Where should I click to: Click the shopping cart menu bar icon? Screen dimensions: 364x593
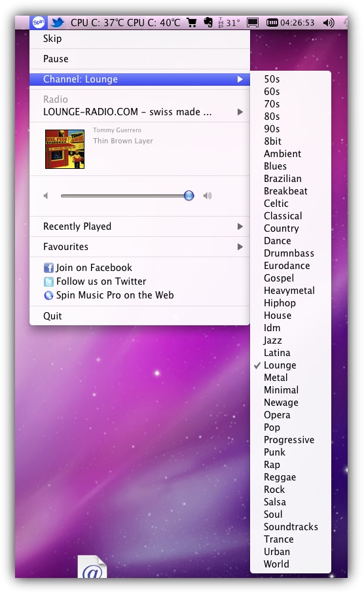[192, 23]
